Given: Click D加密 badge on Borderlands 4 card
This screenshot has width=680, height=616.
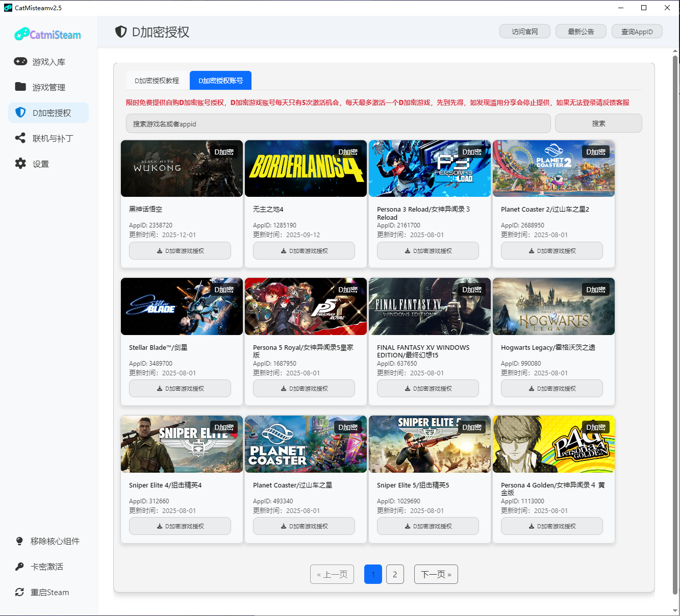Looking at the screenshot, I should 348,152.
